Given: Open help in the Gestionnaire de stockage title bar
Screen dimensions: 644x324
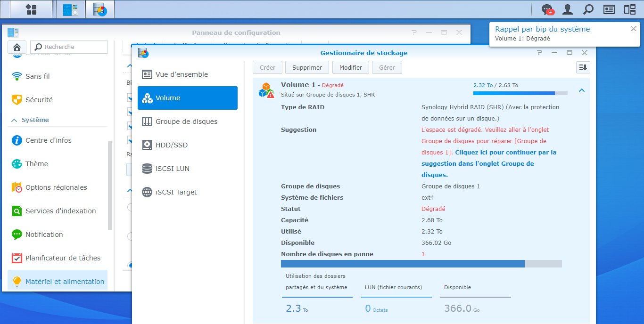Looking at the screenshot, I should pyautogui.click(x=539, y=53).
